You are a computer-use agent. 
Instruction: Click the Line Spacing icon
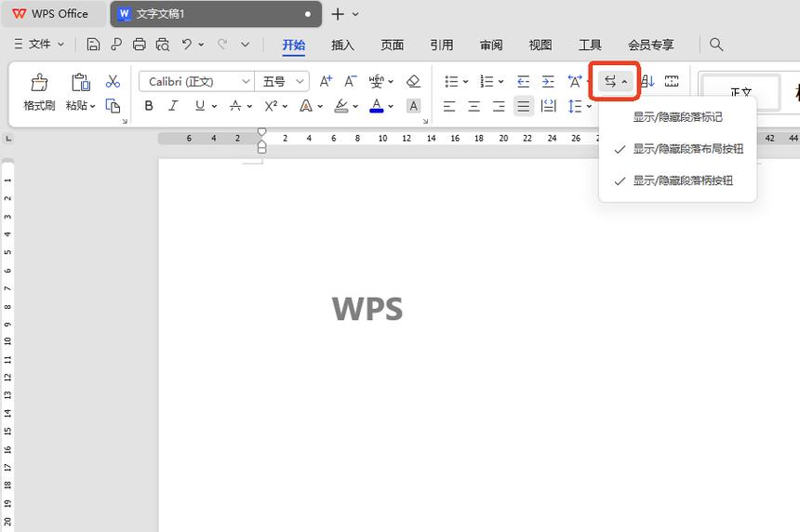575,106
